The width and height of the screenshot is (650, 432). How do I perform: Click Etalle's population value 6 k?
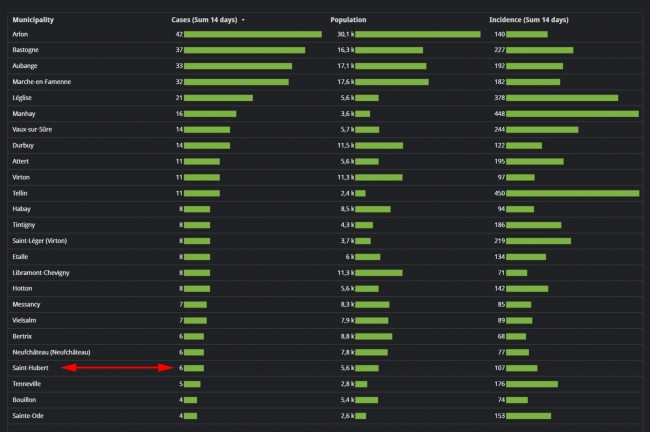(x=350, y=257)
